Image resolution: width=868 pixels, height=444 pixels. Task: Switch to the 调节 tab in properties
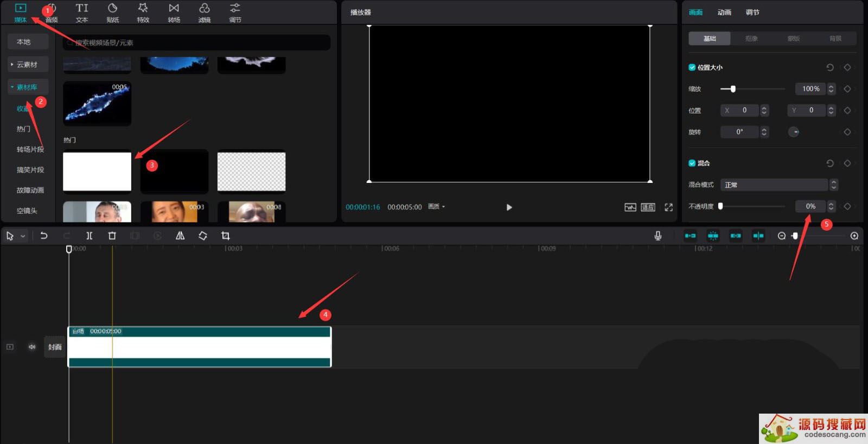click(752, 12)
